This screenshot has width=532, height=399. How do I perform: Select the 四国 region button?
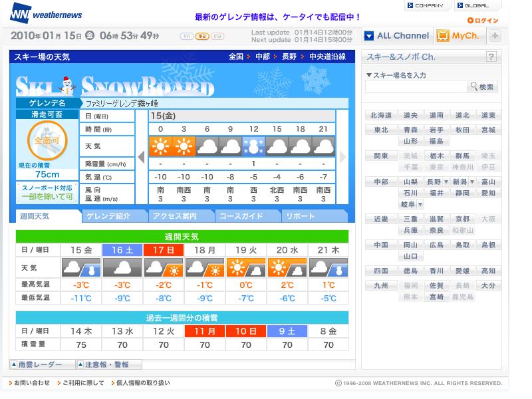click(380, 271)
